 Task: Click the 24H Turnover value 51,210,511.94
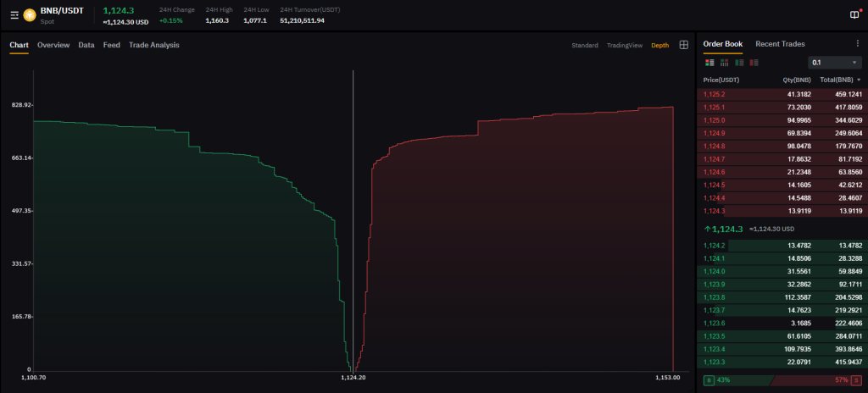303,20
